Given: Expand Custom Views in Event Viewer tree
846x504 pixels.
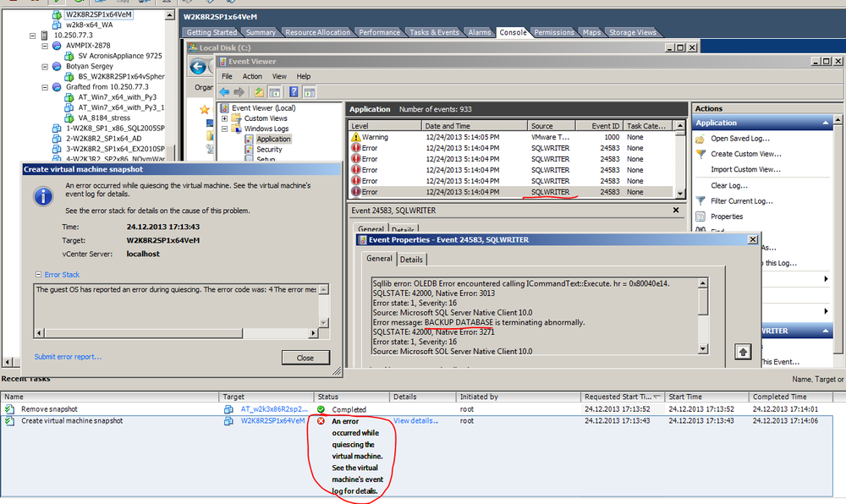Looking at the screenshot, I should tap(224, 118).
